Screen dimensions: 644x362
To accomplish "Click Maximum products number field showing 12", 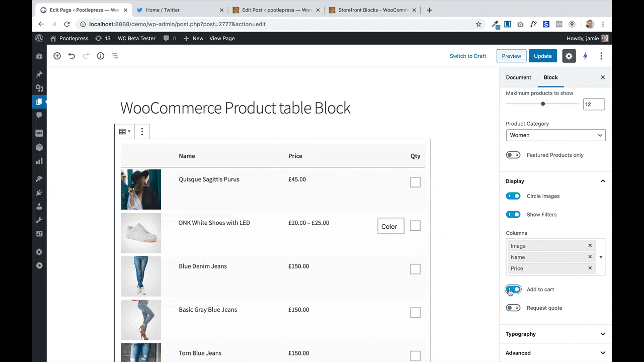I will pos(594,104).
